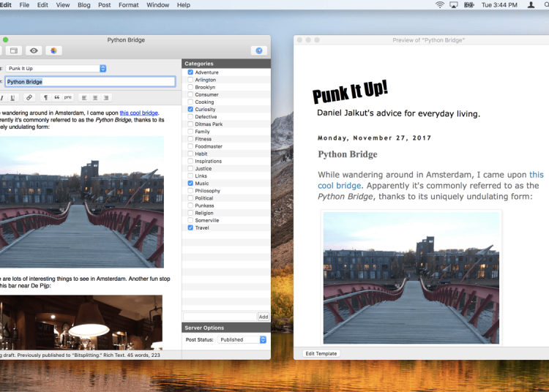Open the Blog menu
The height and width of the screenshot is (392, 549).
83,5
